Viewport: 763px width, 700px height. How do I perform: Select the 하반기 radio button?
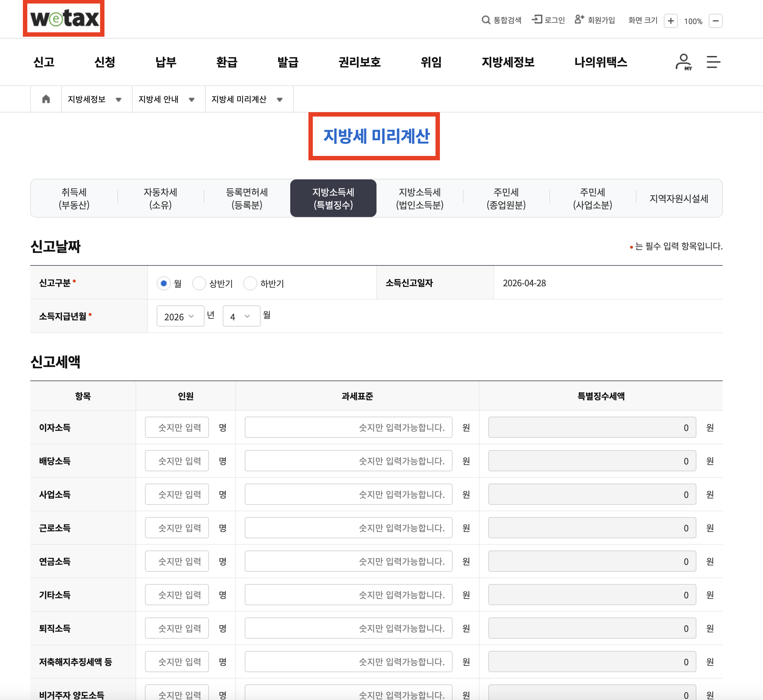click(x=250, y=283)
